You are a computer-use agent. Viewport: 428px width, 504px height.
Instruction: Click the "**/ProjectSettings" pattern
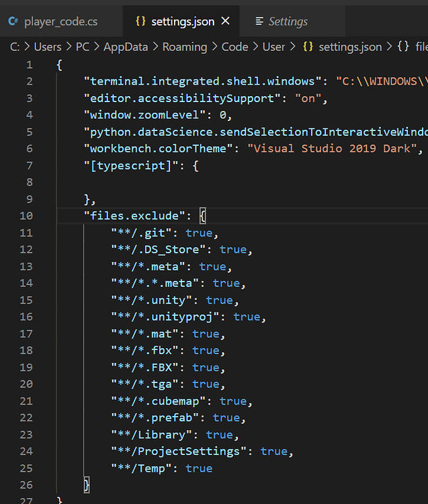tap(179, 452)
